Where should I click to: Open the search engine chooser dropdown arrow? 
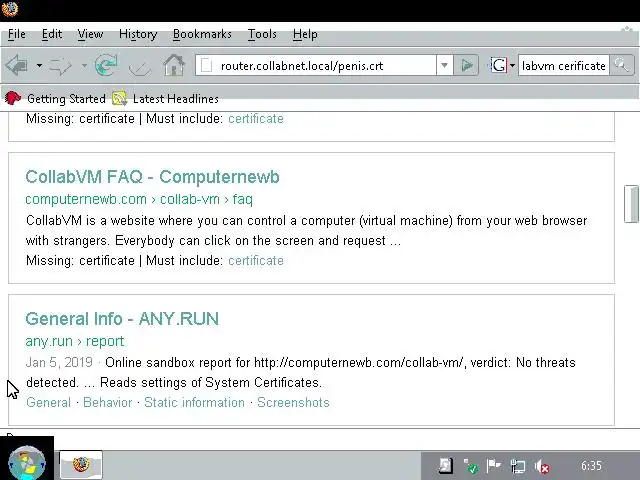coord(512,65)
